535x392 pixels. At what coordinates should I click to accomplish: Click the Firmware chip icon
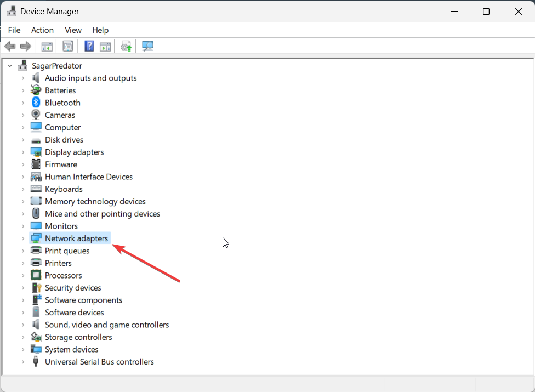coord(36,164)
